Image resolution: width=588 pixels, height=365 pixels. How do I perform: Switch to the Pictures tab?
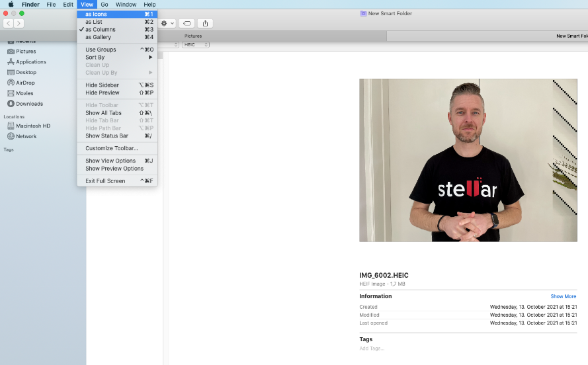click(x=193, y=36)
